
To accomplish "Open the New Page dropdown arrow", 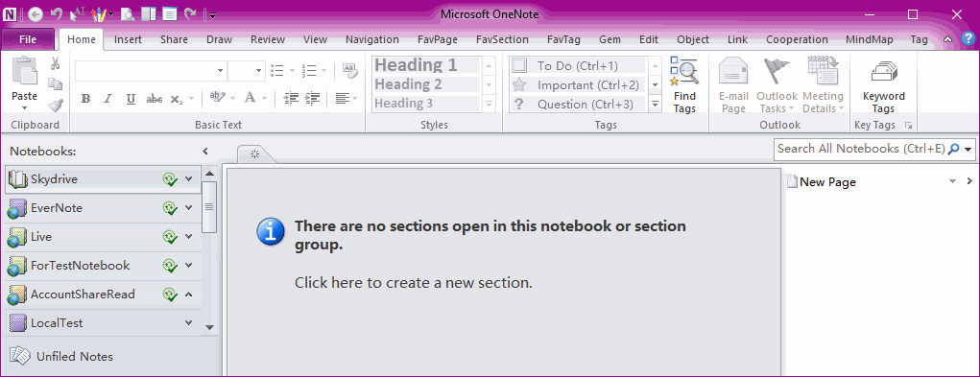I will coord(952,181).
